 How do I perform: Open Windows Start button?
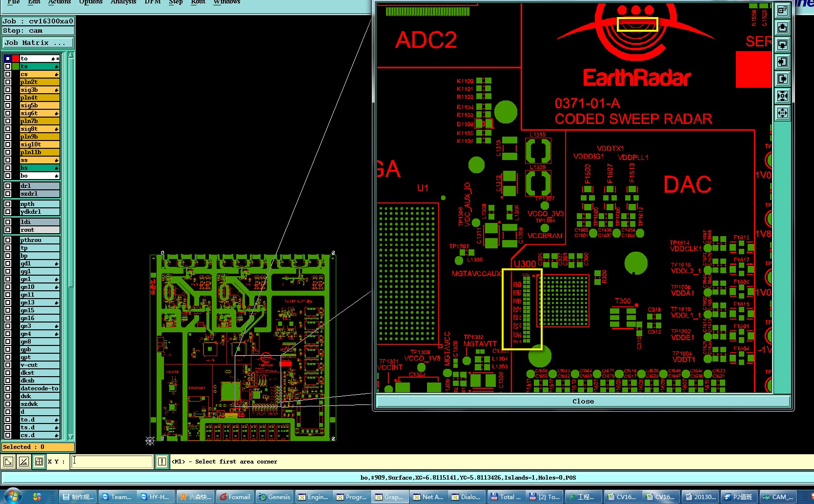coord(12,497)
